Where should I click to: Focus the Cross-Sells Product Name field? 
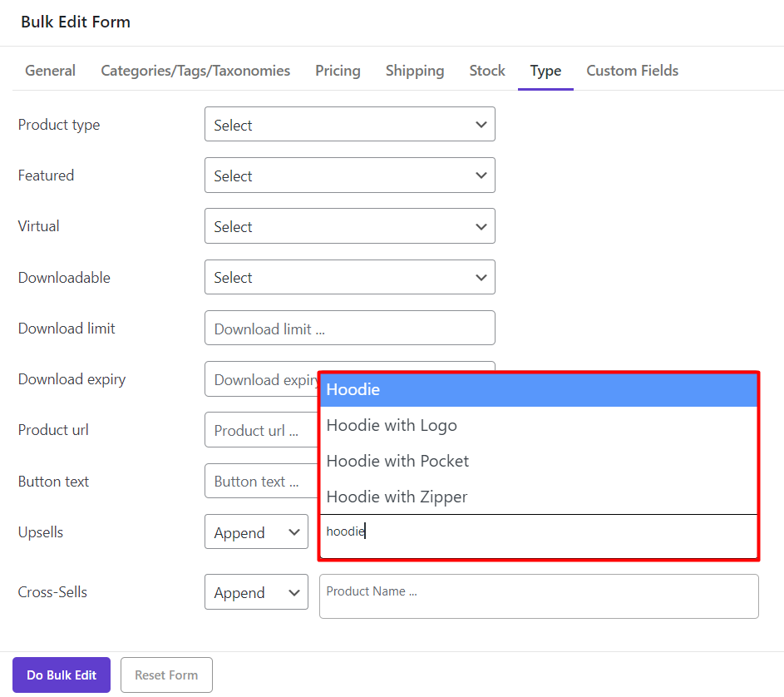click(x=539, y=596)
